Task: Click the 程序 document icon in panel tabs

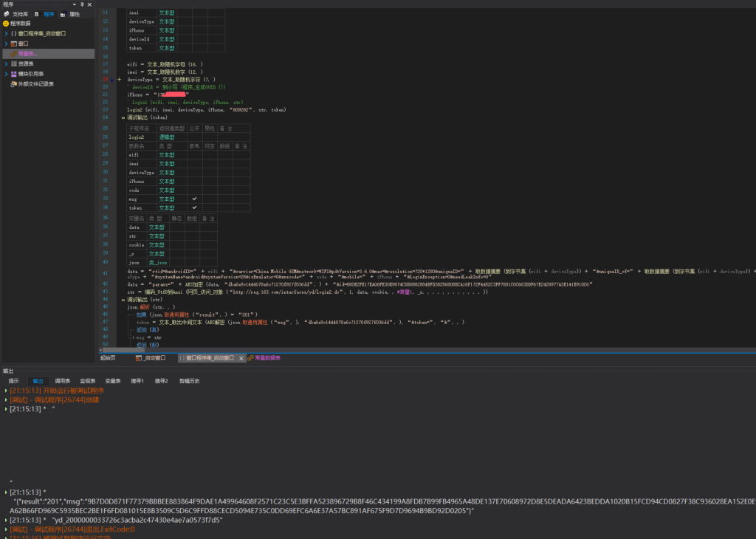Action: point(37,15)
